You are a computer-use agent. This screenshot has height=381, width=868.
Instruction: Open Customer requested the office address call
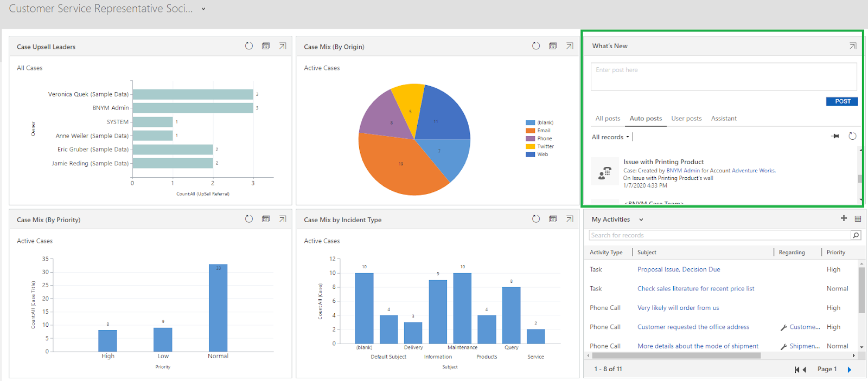tap(693, 327)
